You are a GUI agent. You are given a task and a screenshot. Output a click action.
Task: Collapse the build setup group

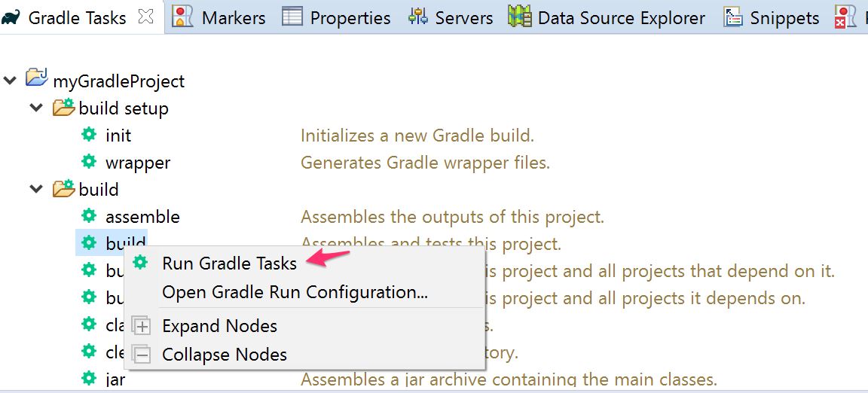pos(36,108)
